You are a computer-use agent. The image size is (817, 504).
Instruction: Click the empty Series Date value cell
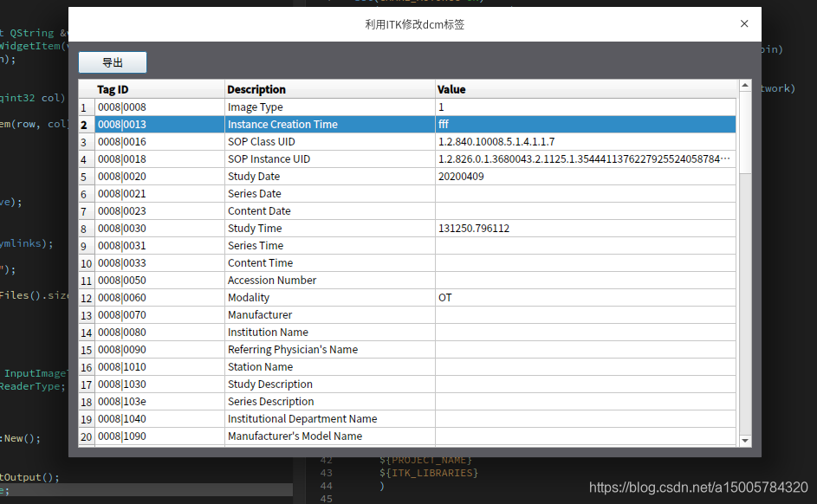click(x=586, y=194)
